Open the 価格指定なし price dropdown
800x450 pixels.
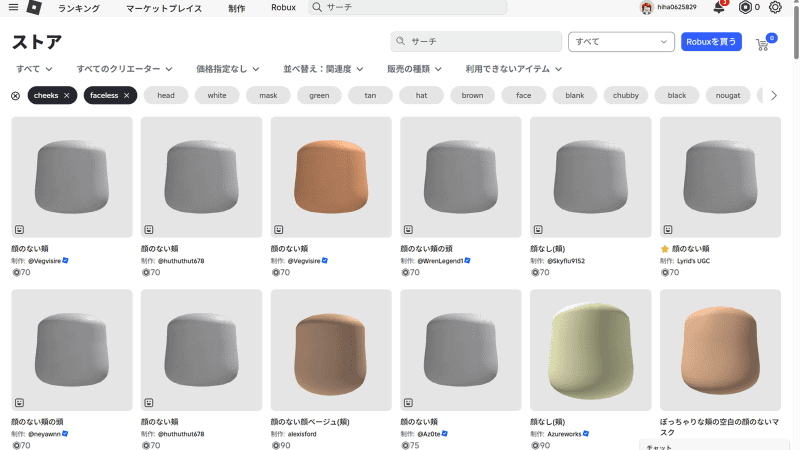228,69
